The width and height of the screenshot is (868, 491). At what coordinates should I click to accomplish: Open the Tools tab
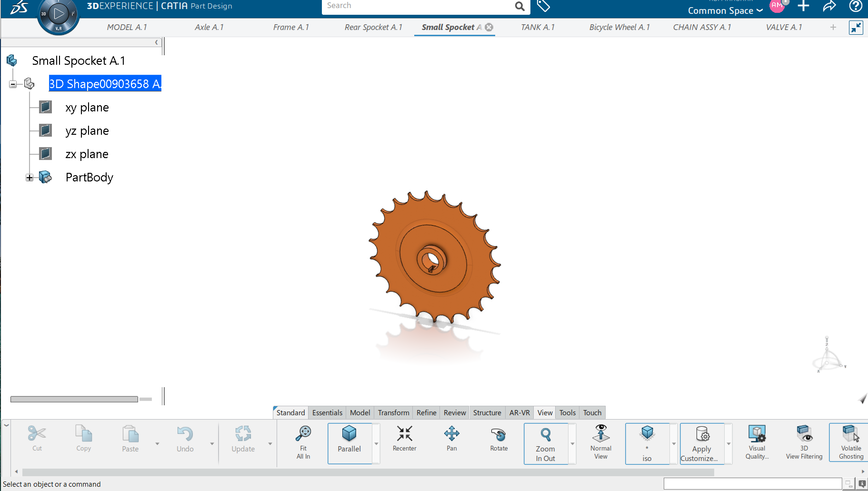coord(568,413)
